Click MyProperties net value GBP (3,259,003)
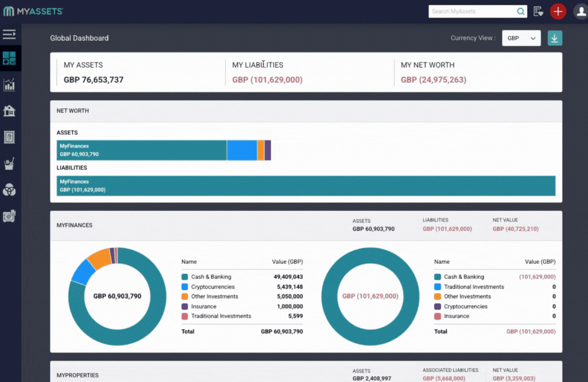The image size is (588, 382). pyautogui.click(x=514, y=378)
